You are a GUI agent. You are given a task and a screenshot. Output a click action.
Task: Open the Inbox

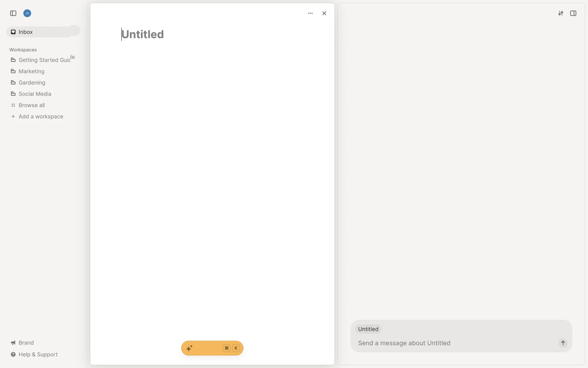click(x=26, y=32)
